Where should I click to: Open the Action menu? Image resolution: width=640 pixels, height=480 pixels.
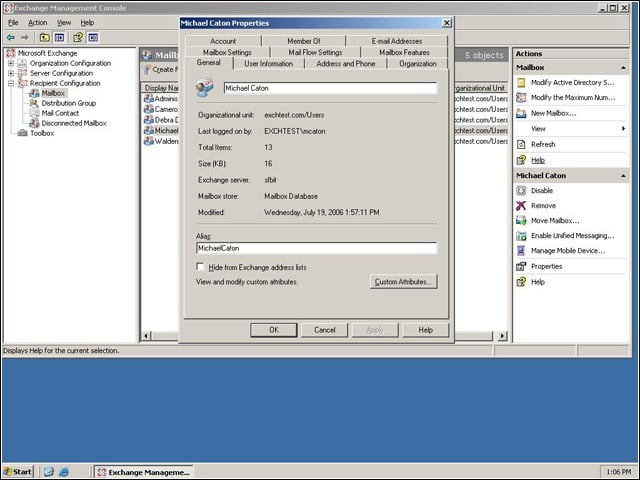tap(38, 23)
